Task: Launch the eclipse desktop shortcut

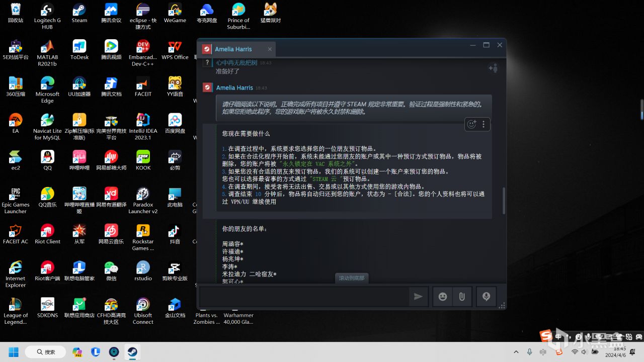Action: pyautogui.click(x=143, y=16)
